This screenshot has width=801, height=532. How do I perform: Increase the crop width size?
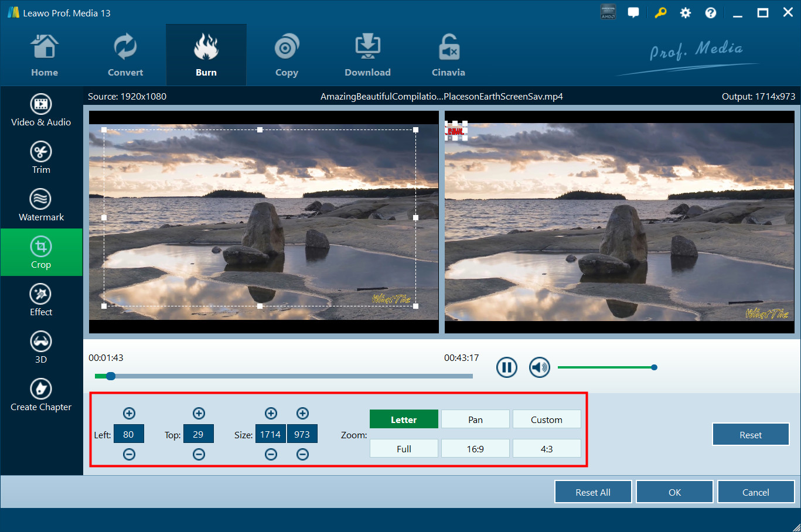[x=271, y=414]
